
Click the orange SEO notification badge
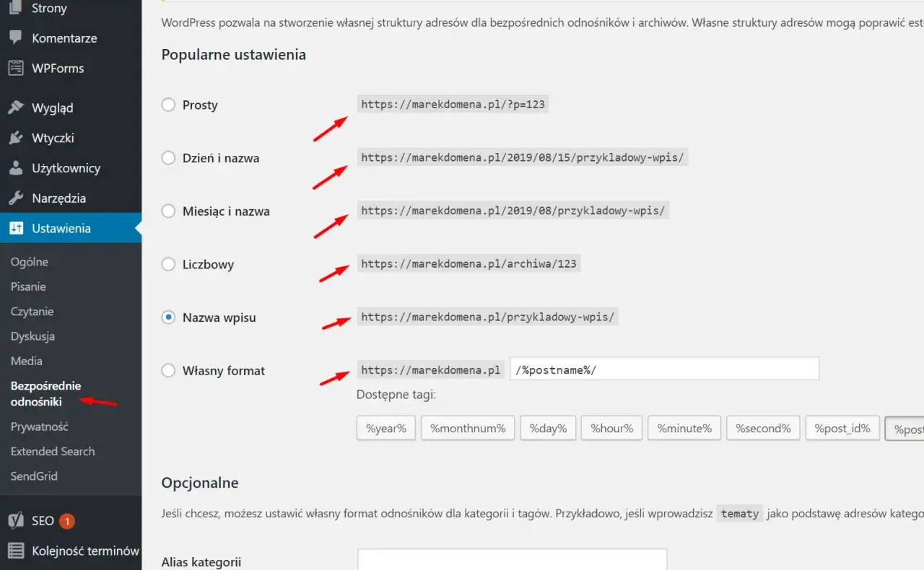pyautogui.click(x=66, y=521)
